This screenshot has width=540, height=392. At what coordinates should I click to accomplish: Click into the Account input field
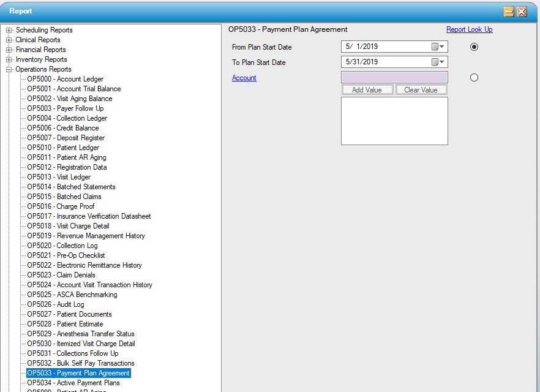[x=394, y=77]
